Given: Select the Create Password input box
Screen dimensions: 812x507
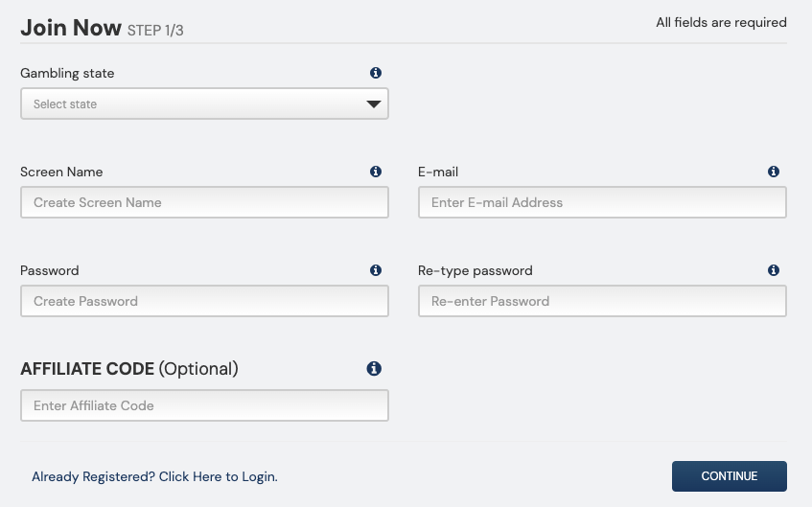Looking at the screenshot, I should [x=204, y=301].
